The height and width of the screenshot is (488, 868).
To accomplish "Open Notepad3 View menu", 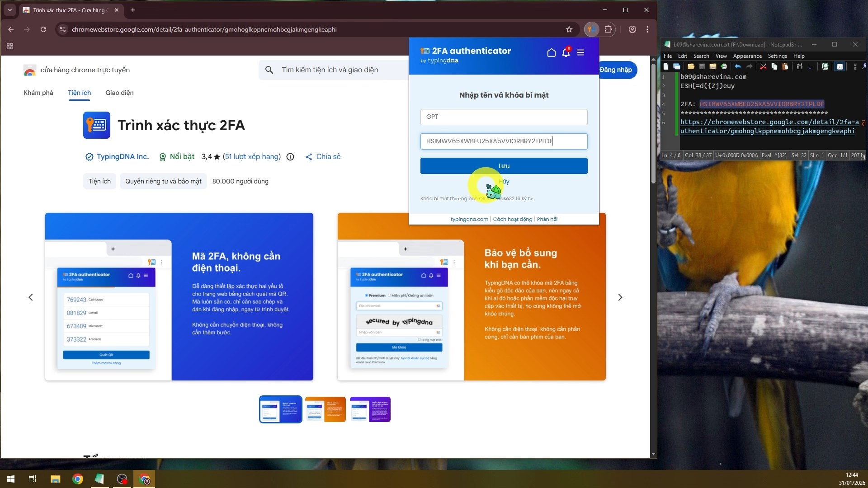I will [x=721, y=56].
